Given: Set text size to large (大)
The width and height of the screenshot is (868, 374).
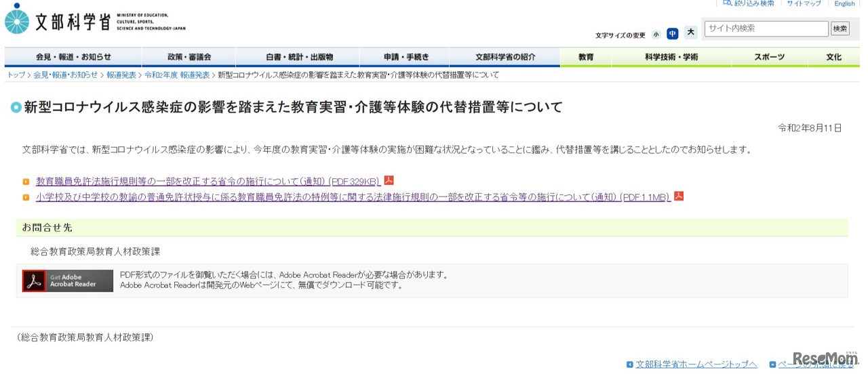Looking at the screenshot, I should pos(691,33).
